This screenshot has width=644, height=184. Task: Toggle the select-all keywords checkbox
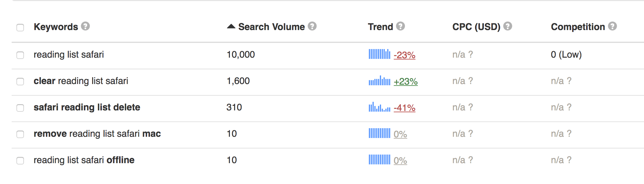20,28
